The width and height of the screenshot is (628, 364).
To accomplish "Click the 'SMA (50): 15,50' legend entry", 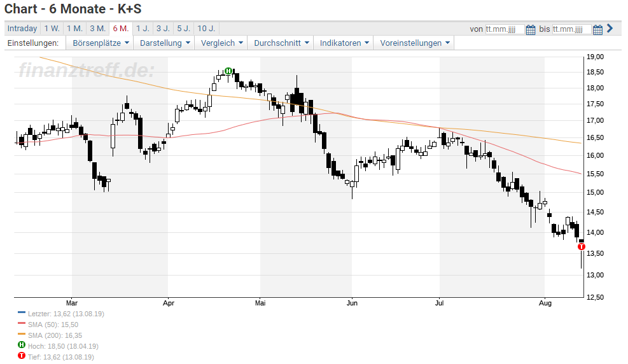I will point(53,325).
